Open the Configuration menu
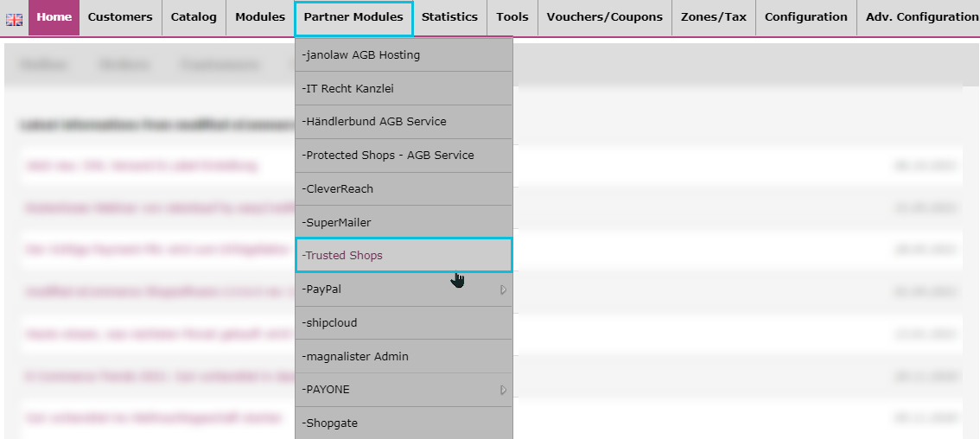980x439 pixels. 805,17
